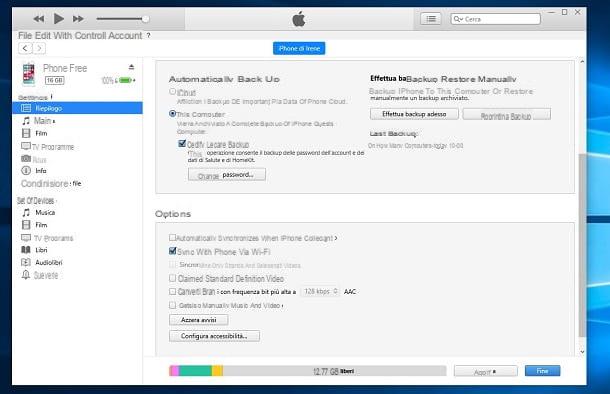The height and width of the screenshot is (394, 610).
Task: Select This Computer backup radio button
Action: (173, 114)
